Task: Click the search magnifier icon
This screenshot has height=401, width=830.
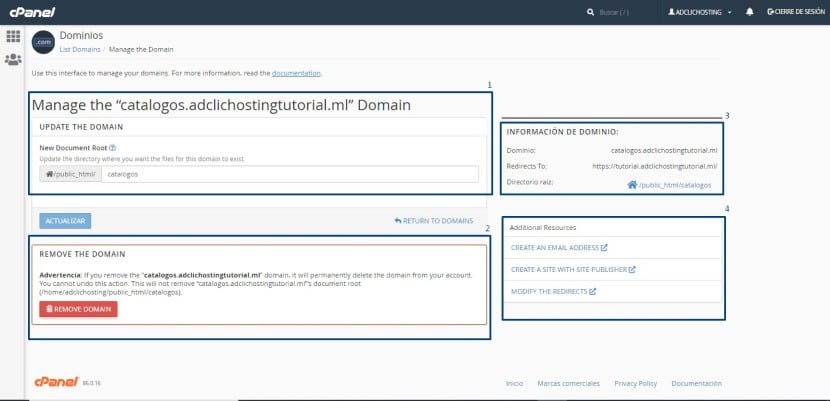Action: tap(591, 12)
